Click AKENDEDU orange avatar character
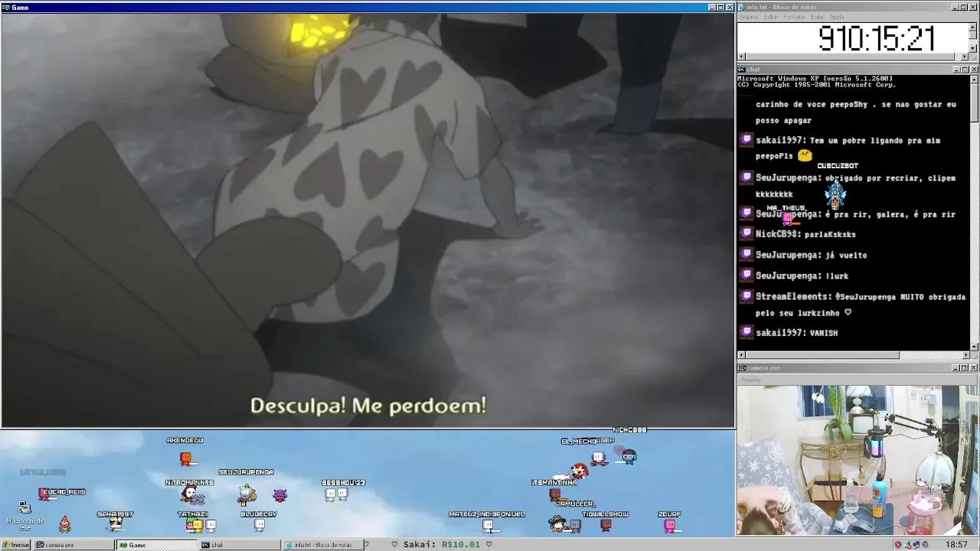This screenshot has width=980, height=551. point(186,458)
